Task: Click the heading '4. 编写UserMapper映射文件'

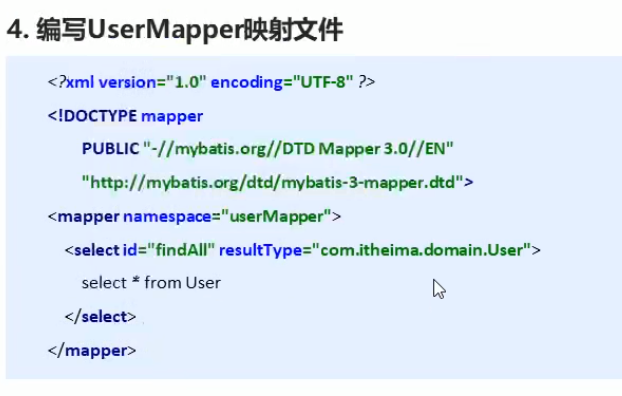Action: (175, 30)
